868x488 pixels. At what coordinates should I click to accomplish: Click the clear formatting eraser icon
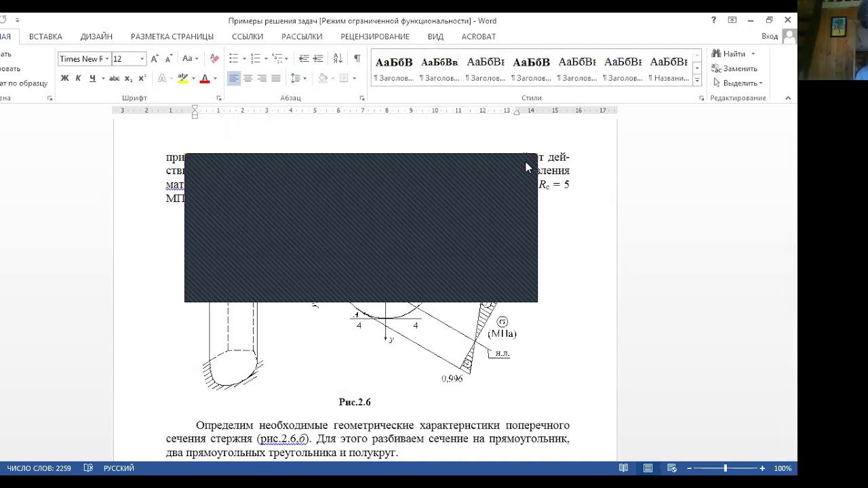214,59
